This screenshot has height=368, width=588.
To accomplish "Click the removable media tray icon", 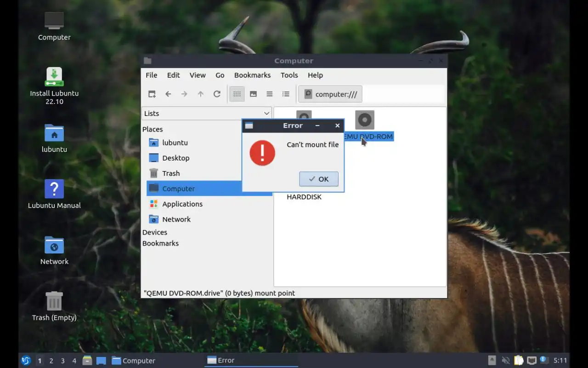I will tap(492, 361).
